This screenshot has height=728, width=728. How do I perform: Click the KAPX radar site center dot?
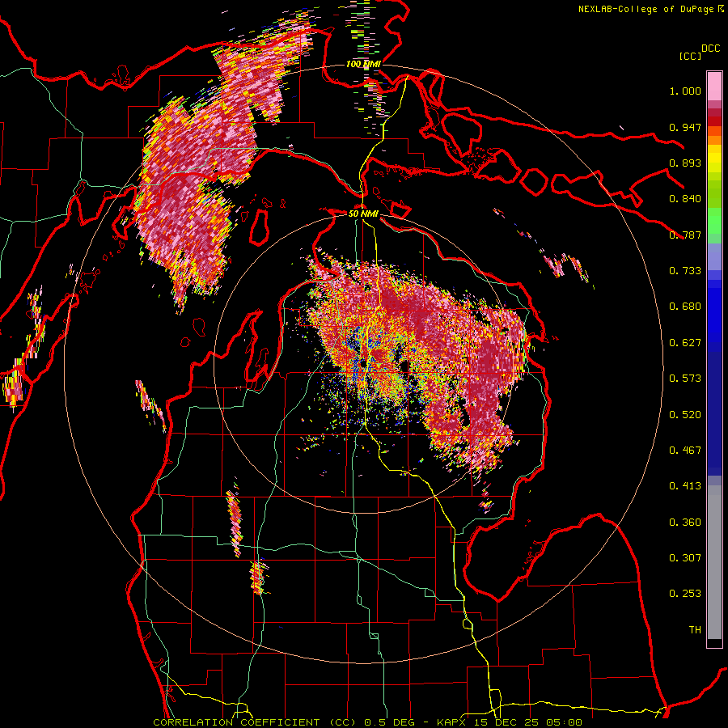[x=362, y=365]
